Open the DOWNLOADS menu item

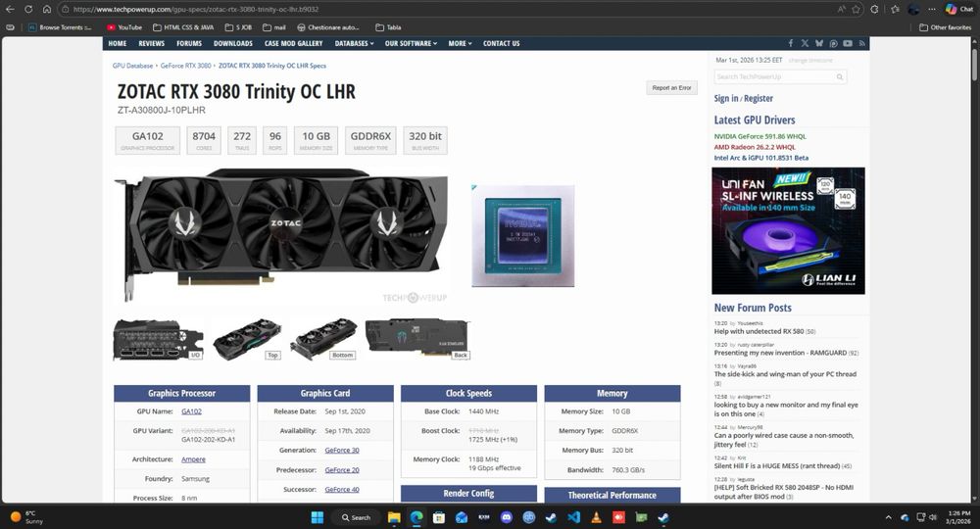(x=233, y=43)
